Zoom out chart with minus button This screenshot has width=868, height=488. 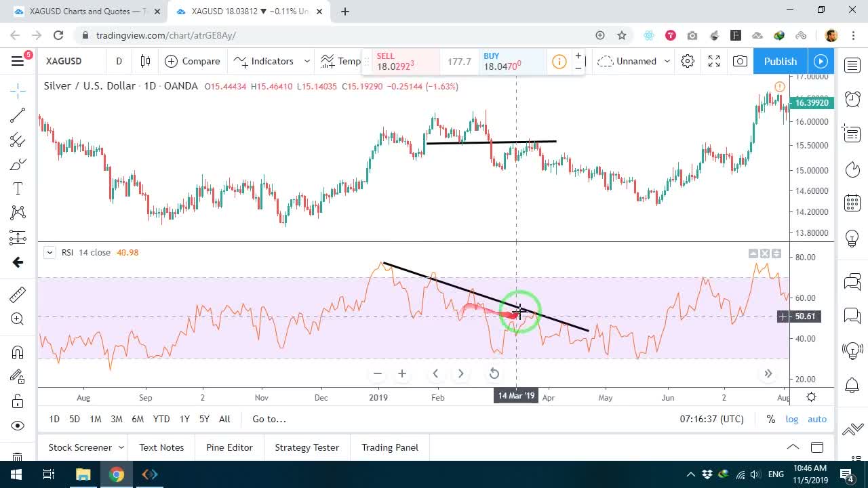[378, 373]
